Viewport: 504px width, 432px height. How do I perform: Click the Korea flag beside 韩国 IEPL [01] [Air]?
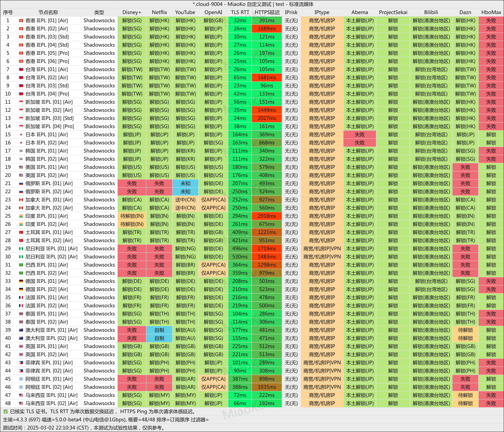click(x=21, y=151)
